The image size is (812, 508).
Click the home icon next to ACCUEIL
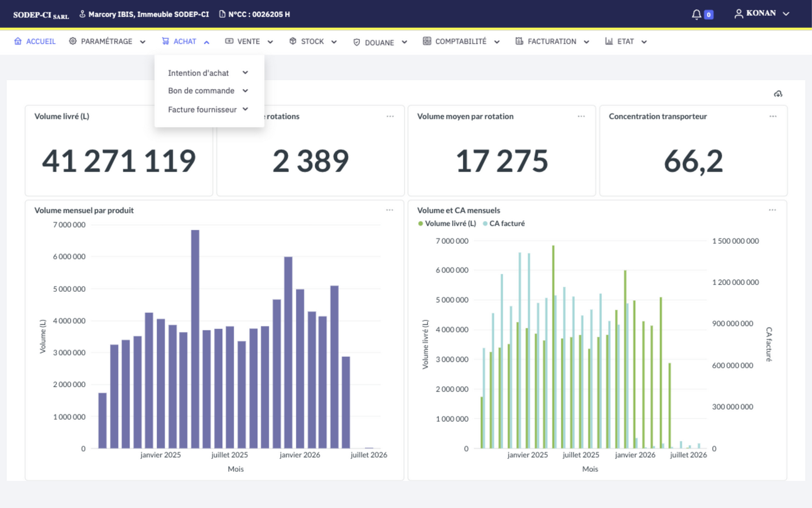[x=18, y=41]
